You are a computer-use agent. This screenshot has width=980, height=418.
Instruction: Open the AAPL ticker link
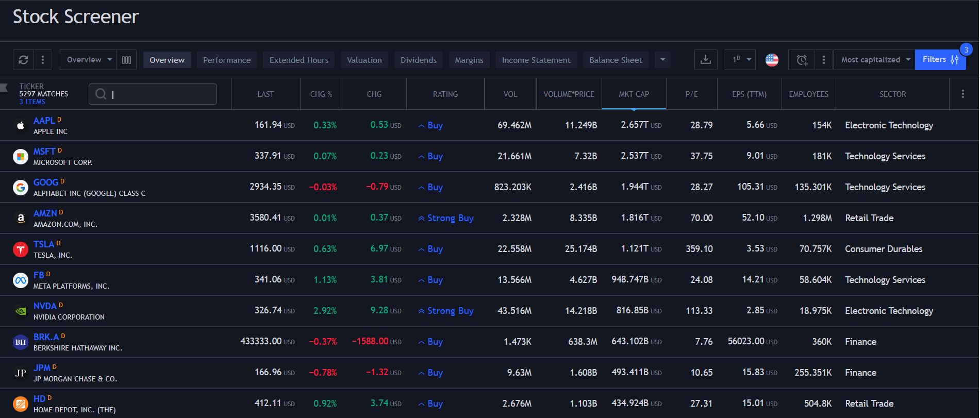(44, 120)
